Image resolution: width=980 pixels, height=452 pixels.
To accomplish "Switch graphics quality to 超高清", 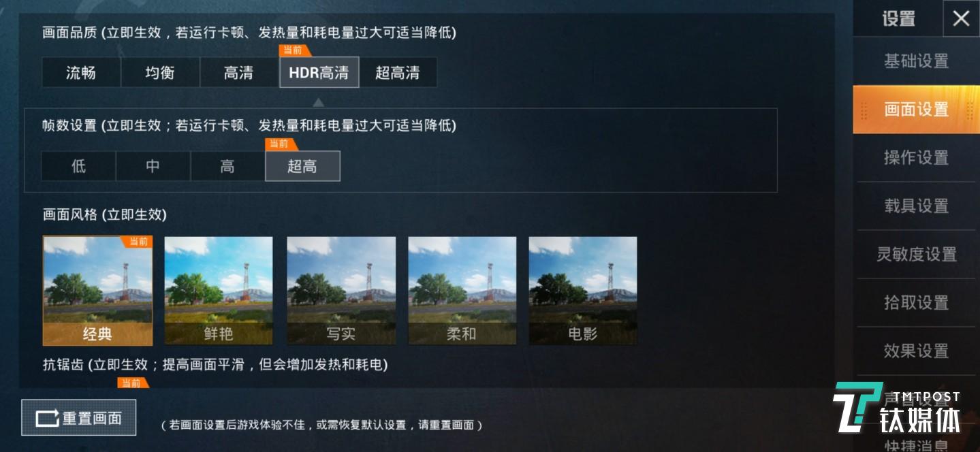I will 398,73.
